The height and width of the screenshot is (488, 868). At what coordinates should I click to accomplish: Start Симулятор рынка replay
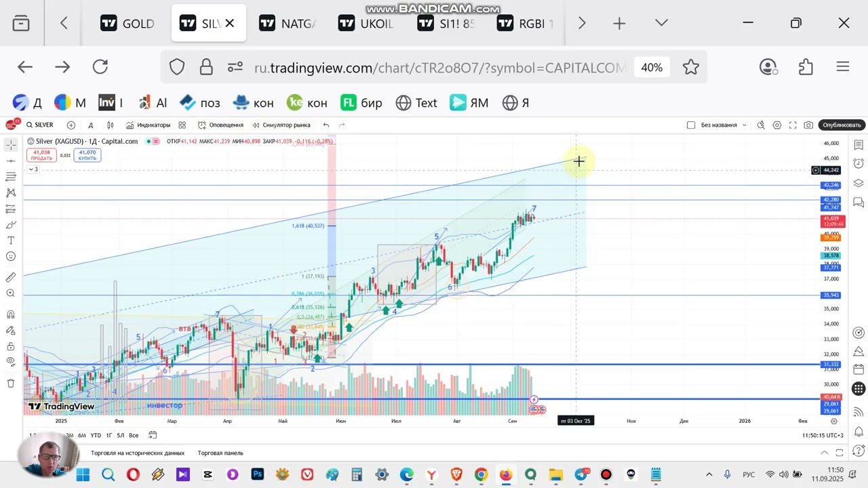(281, 125)
